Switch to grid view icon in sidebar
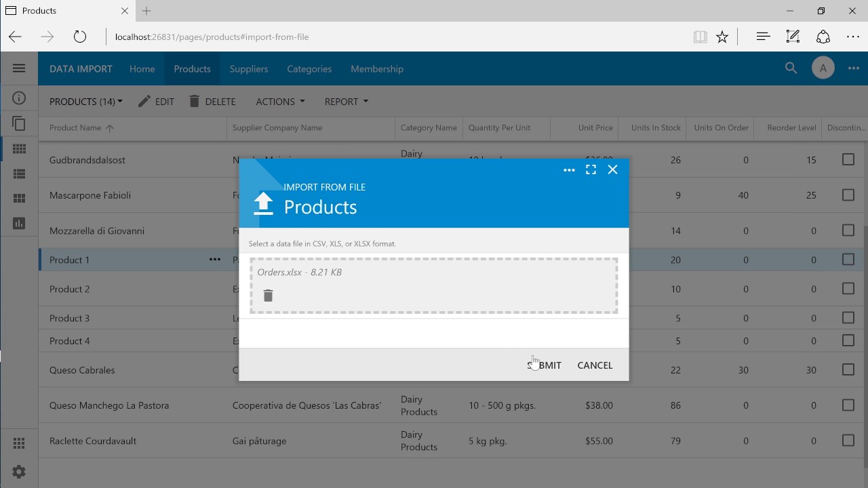This screenshot has width=868, height=488. (19, 149)
